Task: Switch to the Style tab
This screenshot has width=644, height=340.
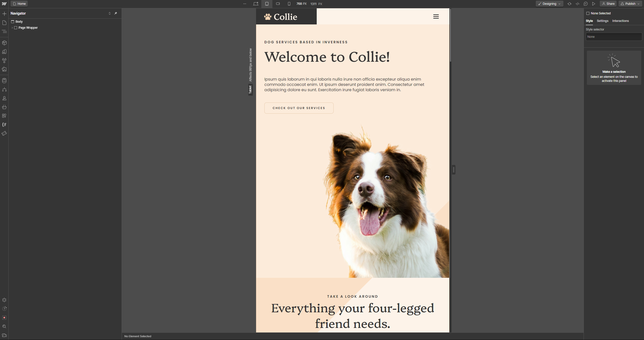Action: coord(589,21)
